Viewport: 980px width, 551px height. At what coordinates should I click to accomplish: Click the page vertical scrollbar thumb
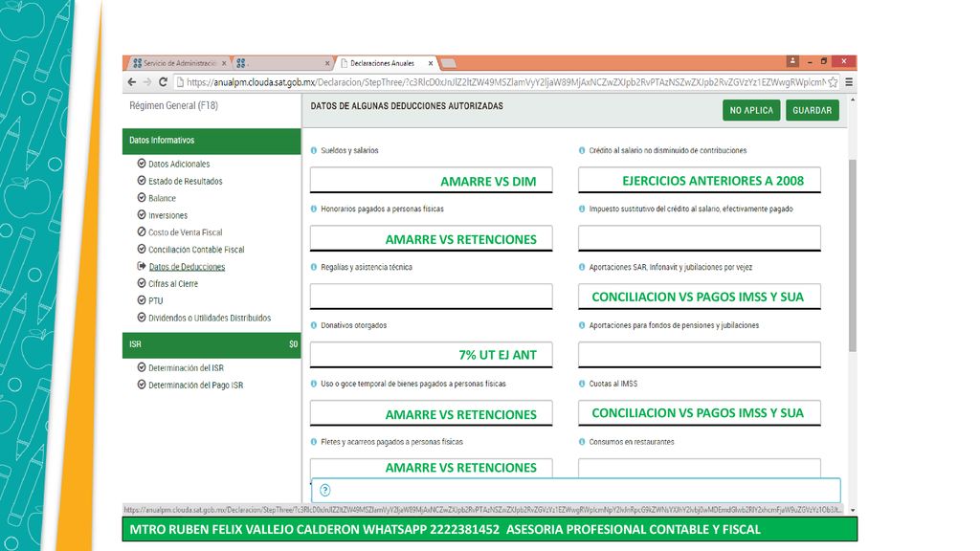point(853,254)
